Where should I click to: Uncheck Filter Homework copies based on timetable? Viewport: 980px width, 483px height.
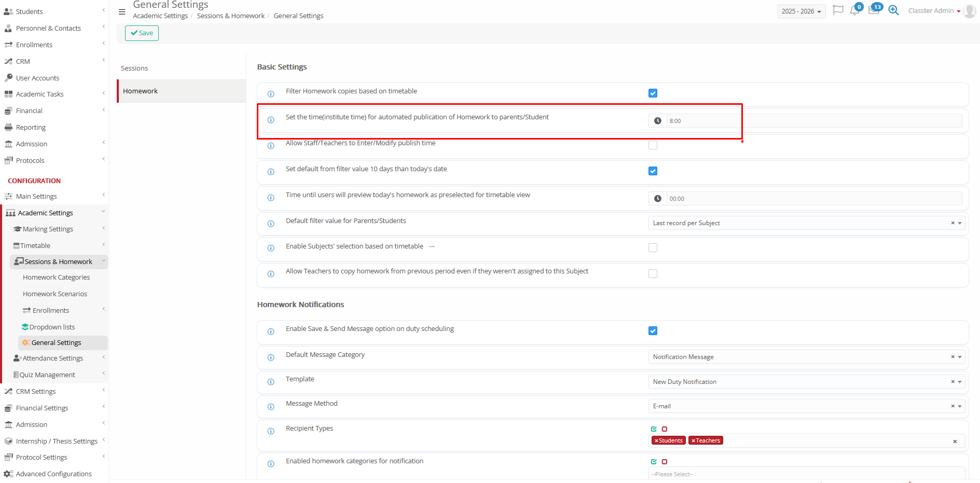click(x=653, y=93)
